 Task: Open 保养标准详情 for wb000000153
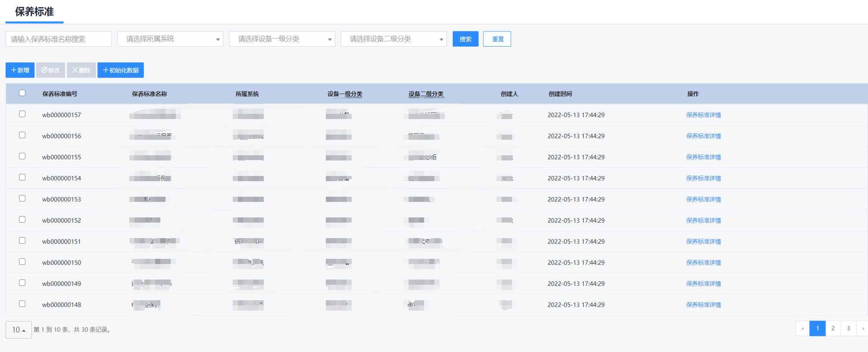coord(703,200)
